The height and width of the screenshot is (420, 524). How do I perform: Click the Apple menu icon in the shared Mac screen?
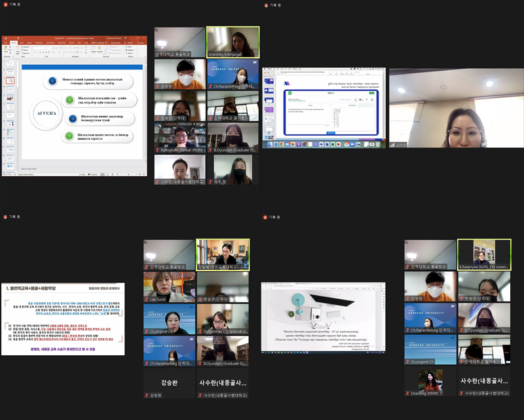pyautogui.click(x=265, y=69)
